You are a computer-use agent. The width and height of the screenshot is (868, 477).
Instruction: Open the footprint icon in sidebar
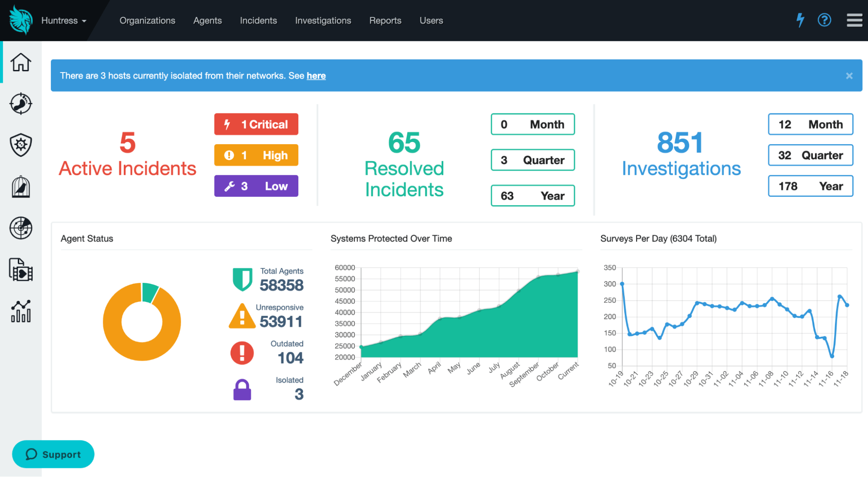(21, 103)
